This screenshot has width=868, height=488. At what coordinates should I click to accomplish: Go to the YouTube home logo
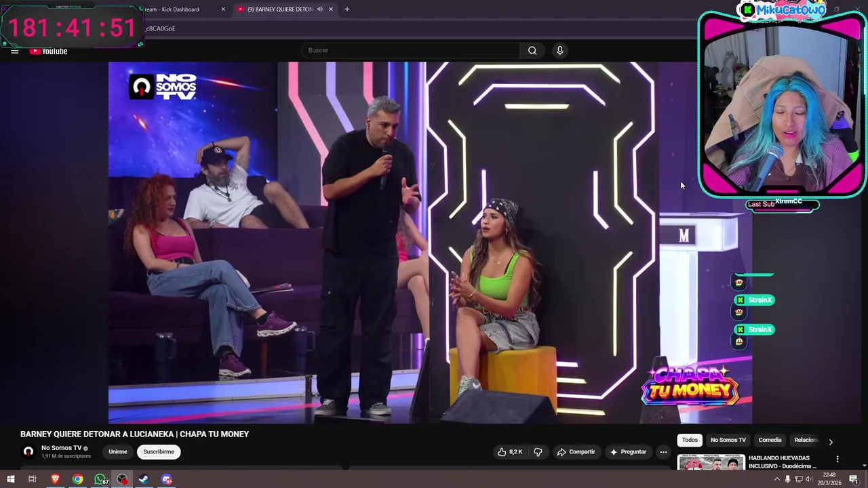48,51
